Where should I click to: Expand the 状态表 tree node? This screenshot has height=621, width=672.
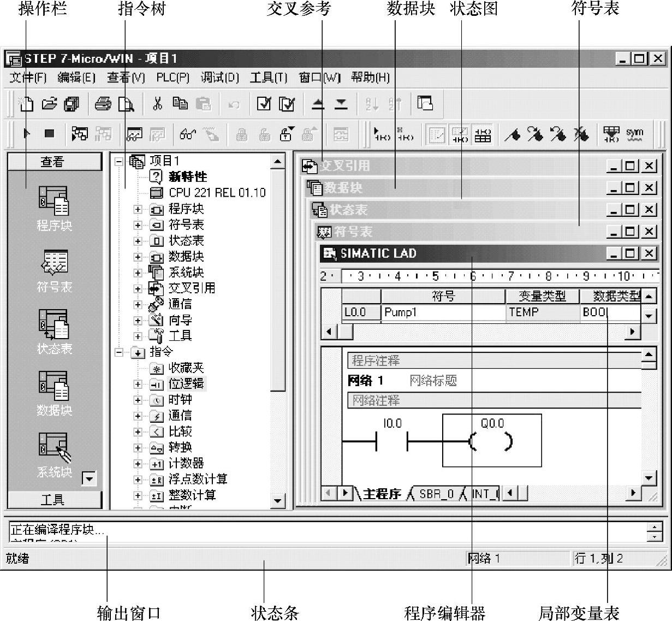[138, 241]
